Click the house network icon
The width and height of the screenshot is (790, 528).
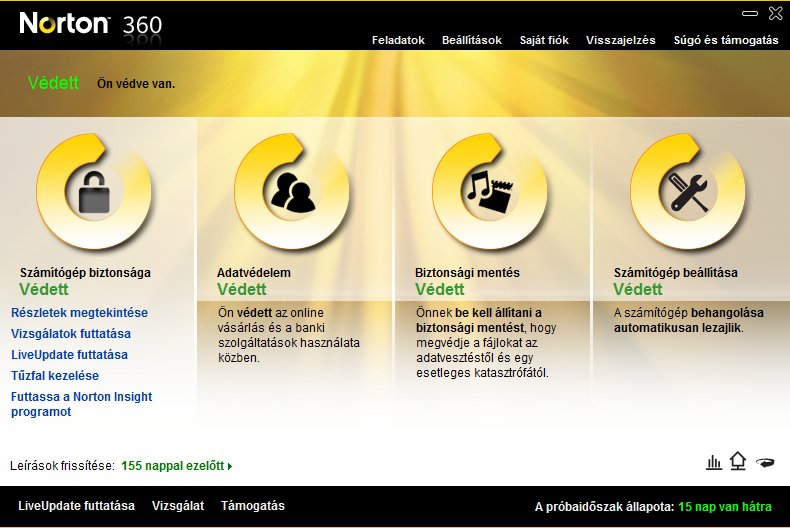738,461
